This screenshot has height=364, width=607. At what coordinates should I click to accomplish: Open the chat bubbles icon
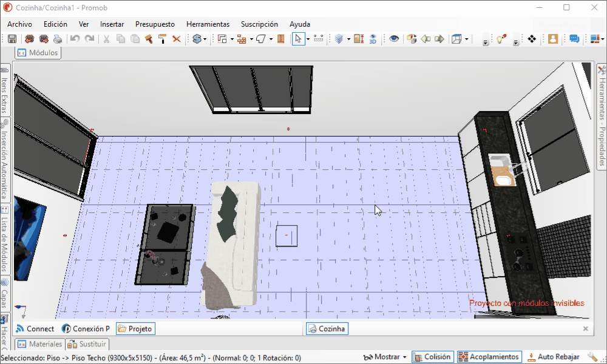pos(574,39)
